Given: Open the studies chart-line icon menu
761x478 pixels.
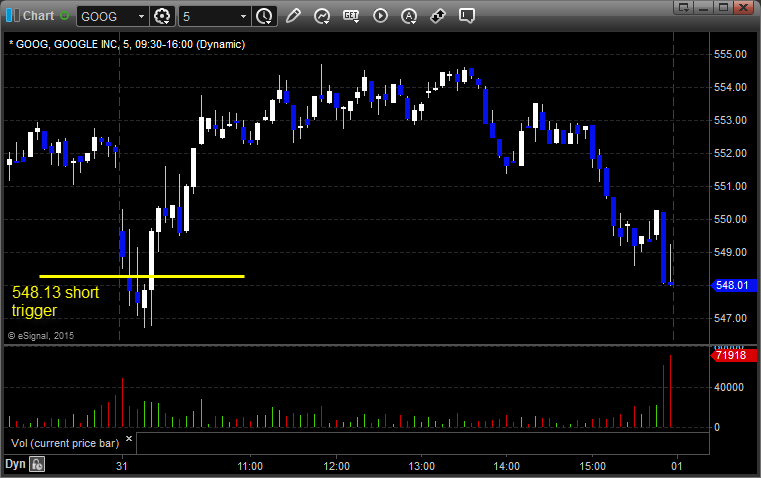Looking at the screenshot, I should [x=322, y=16].
